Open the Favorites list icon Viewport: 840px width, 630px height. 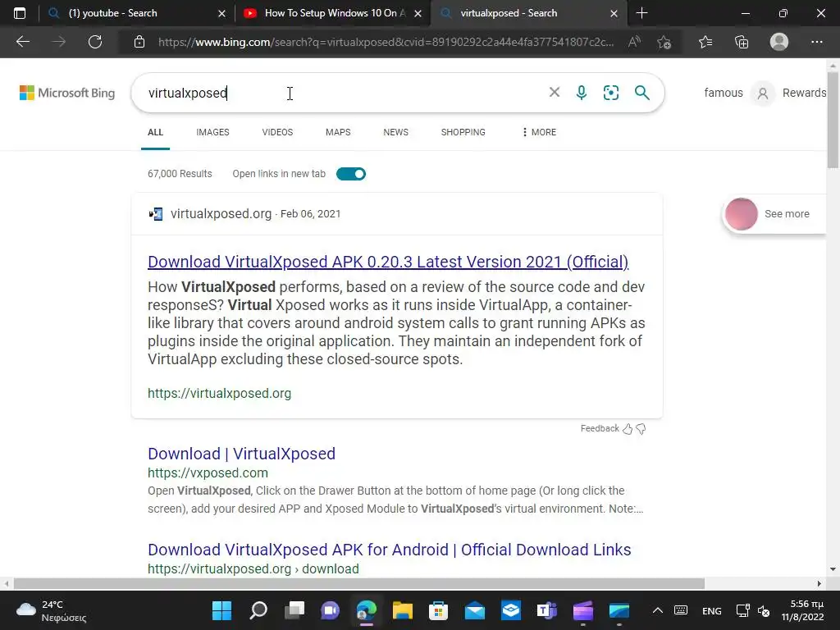[x=705, y=42]
